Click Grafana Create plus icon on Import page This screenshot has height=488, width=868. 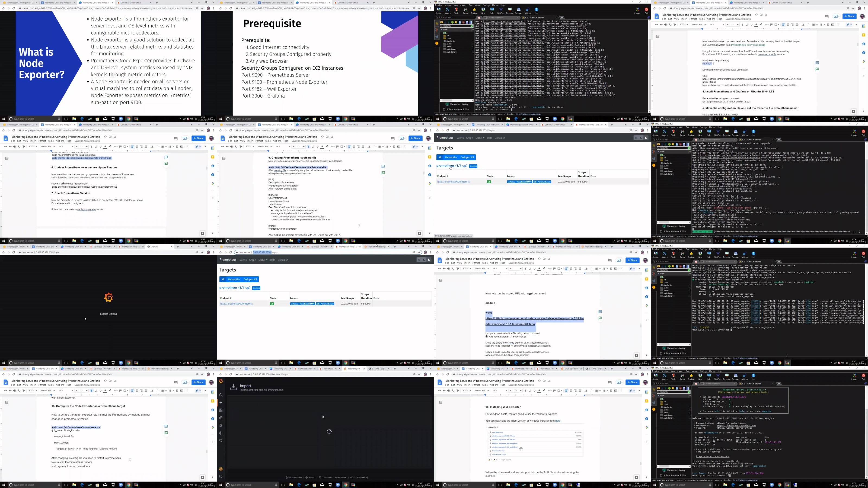pyautogui.click(x=221, y=402)
